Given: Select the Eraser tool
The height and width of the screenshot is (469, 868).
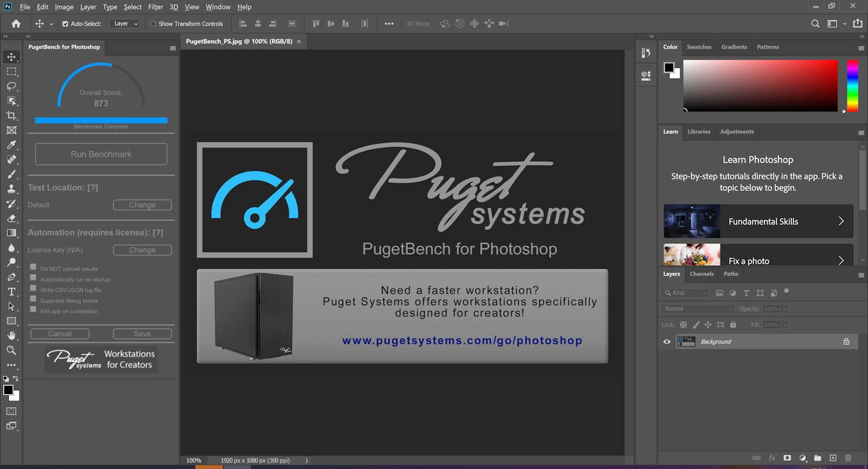Looking at the screenshot, I should [x=11, y=218].
